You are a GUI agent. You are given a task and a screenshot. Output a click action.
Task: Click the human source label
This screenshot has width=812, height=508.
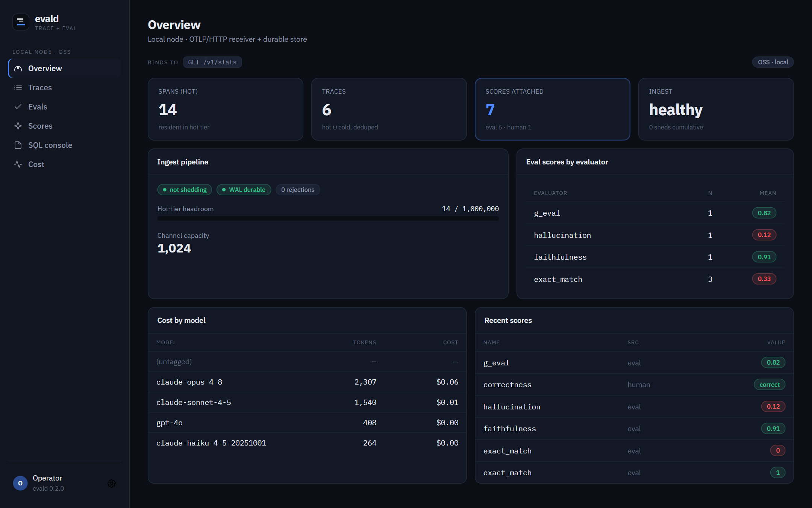[639, 385]
